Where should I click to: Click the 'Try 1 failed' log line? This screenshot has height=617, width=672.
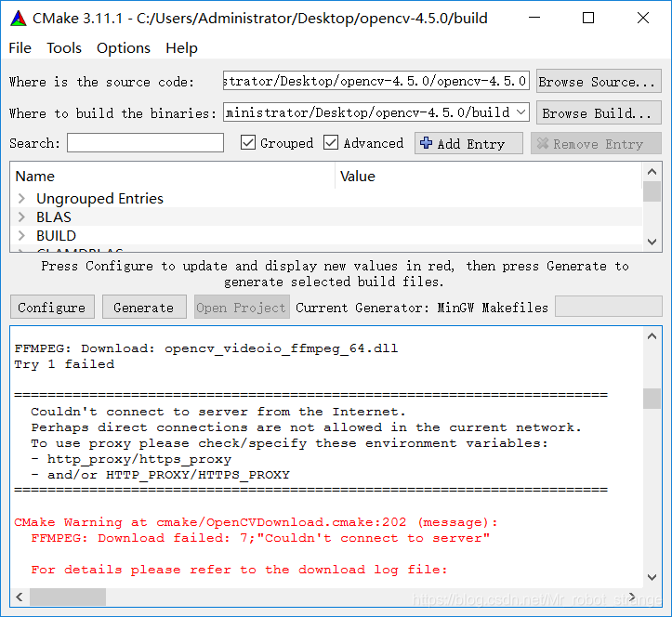click(x=64, y=364)
